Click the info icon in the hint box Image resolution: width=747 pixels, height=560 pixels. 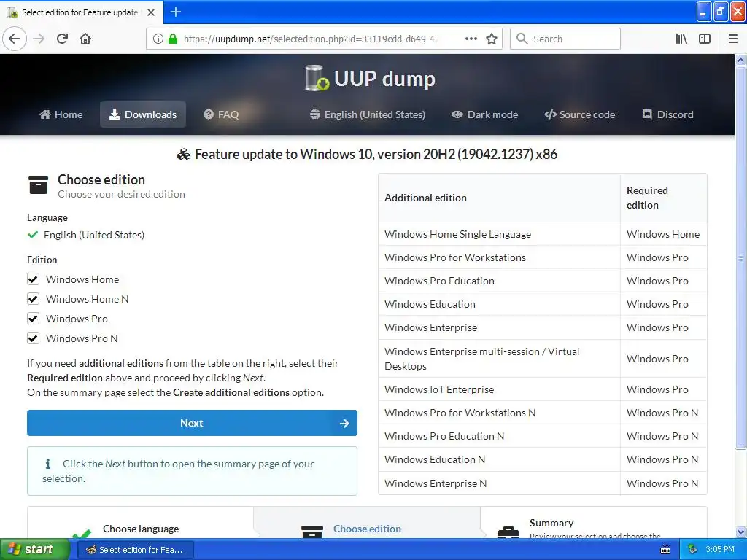(x=47, y=463)
